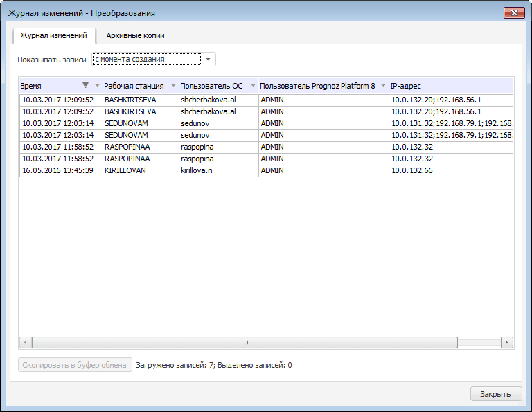Click the 10.0.132.66 IP address cell
Screen dimensions: 532x412
click(x=412, y=170)
